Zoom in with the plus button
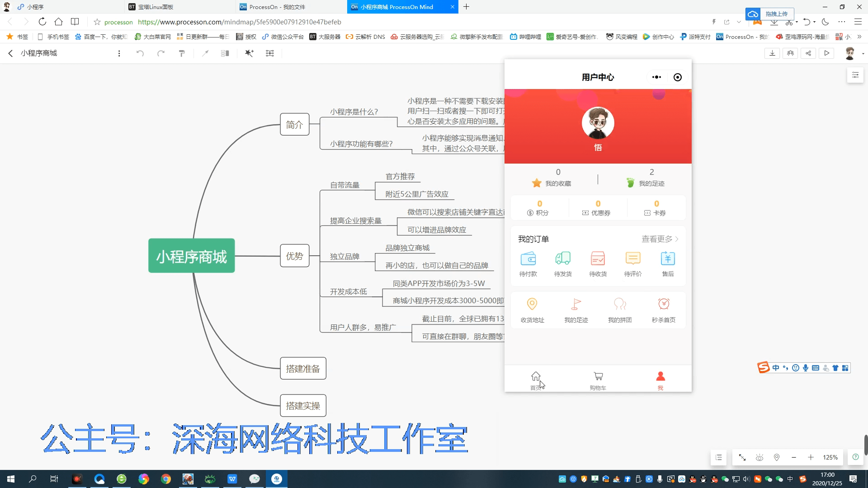This screenshot has width=868, height=488. 811,457
